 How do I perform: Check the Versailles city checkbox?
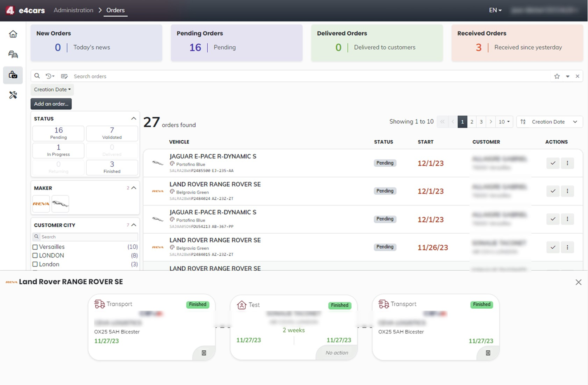click(35, 247)
